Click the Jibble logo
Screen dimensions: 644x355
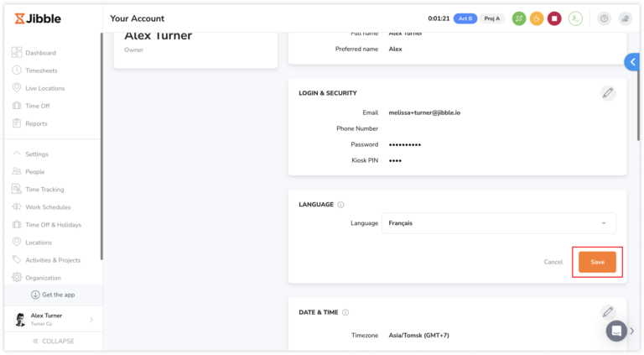click(38, 18)
